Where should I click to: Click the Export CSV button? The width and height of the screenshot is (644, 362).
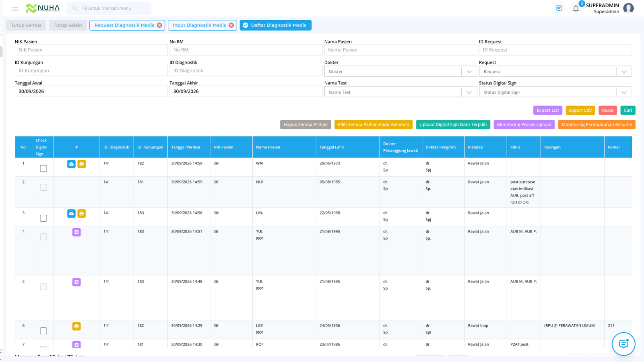pyautogui.click(x=580, y=110)
